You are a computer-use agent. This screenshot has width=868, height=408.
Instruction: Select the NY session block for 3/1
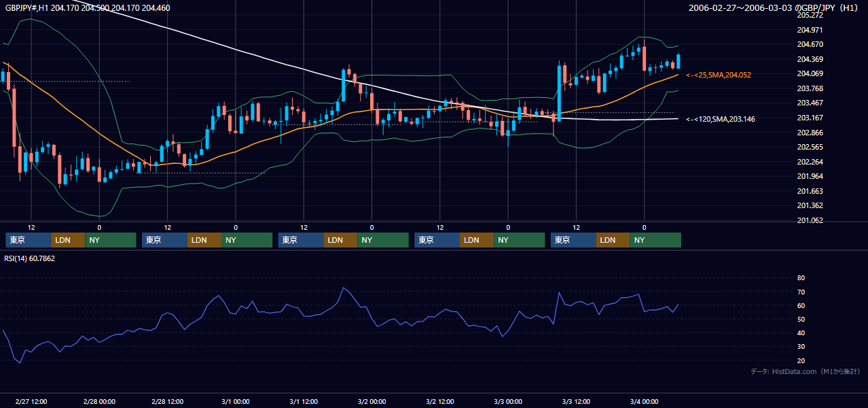[384, 240]
